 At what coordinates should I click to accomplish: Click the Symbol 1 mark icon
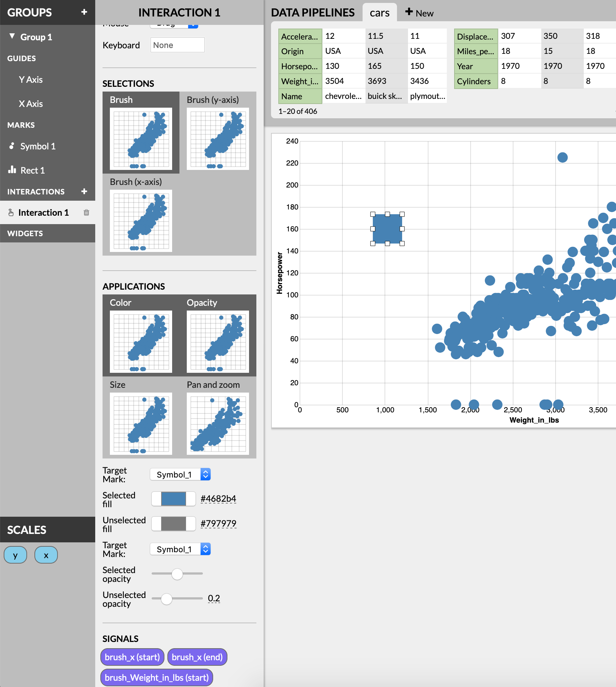coord(12,146)
